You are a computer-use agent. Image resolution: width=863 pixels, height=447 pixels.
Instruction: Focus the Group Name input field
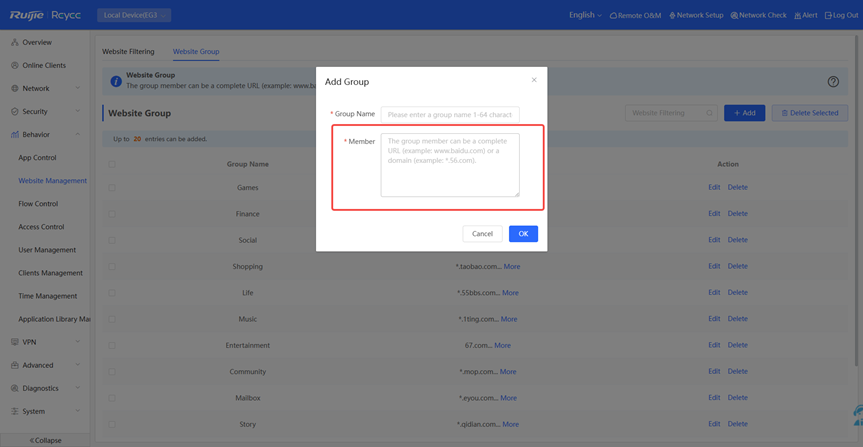(450, 115)
